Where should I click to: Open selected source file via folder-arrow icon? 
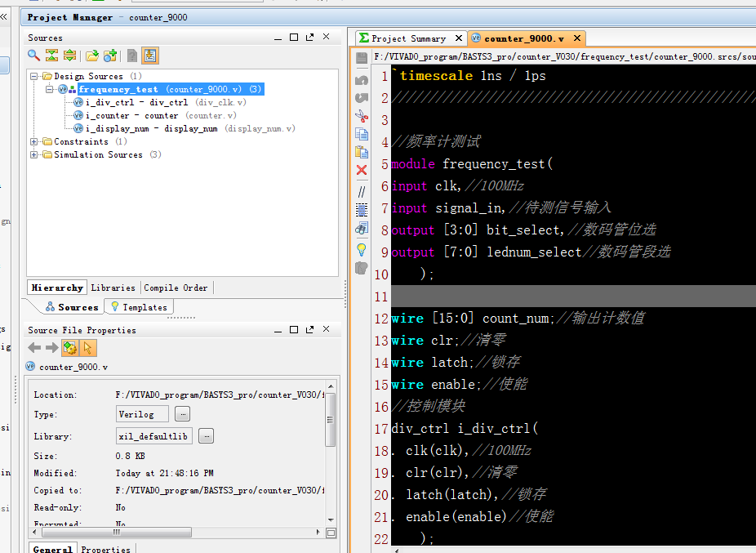pos(92,56)
